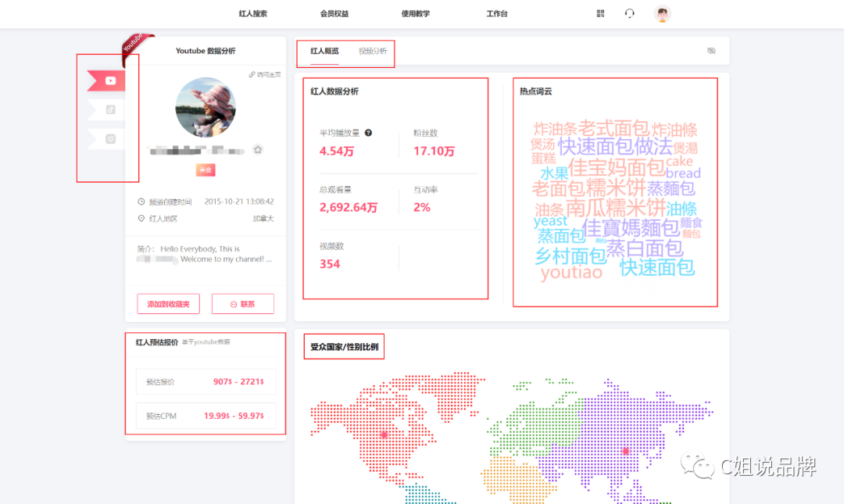Open Instagram analysis via the Instagram icon
The image size is (844, 504).
(x=110, y=138)
